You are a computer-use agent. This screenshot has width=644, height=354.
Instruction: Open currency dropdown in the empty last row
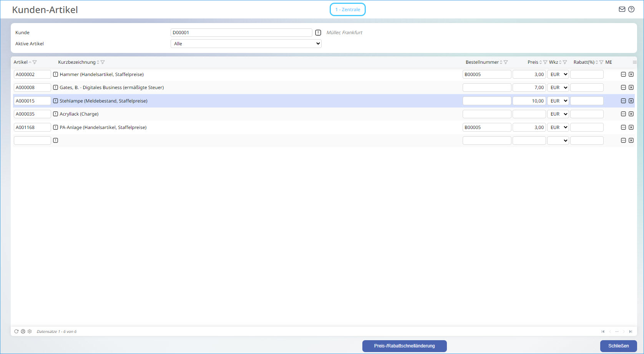(x=558, y=141)
